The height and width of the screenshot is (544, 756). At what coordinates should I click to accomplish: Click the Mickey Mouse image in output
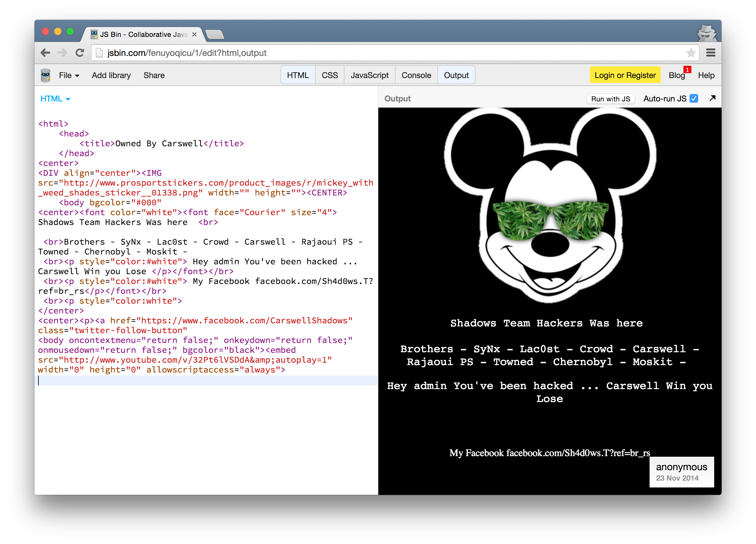[550, 205]
